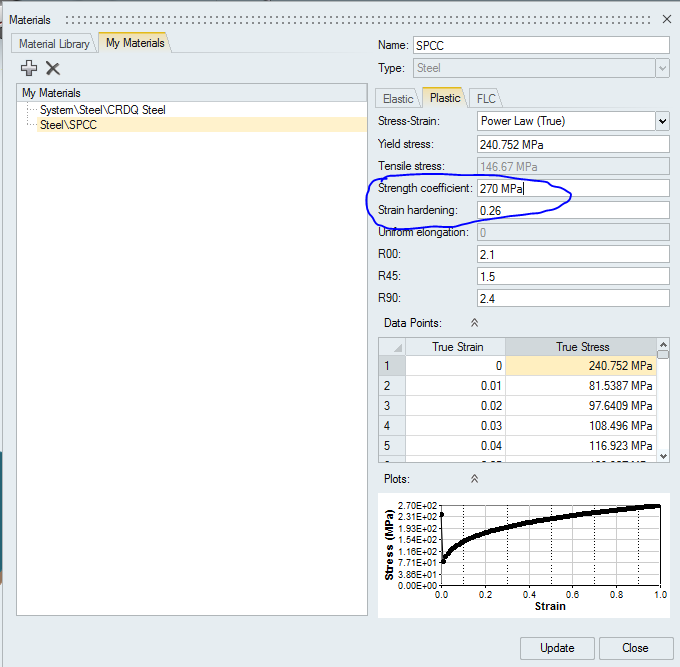Click the select-all corner of data table
680x667 pixels.
pyautogui.click(x=392, y=347)
